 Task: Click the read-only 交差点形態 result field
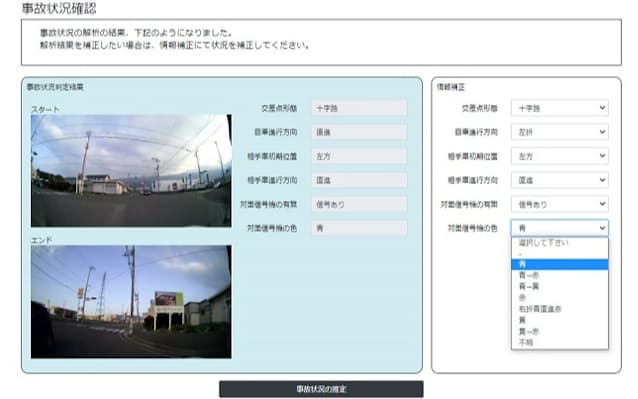point(359,108)
